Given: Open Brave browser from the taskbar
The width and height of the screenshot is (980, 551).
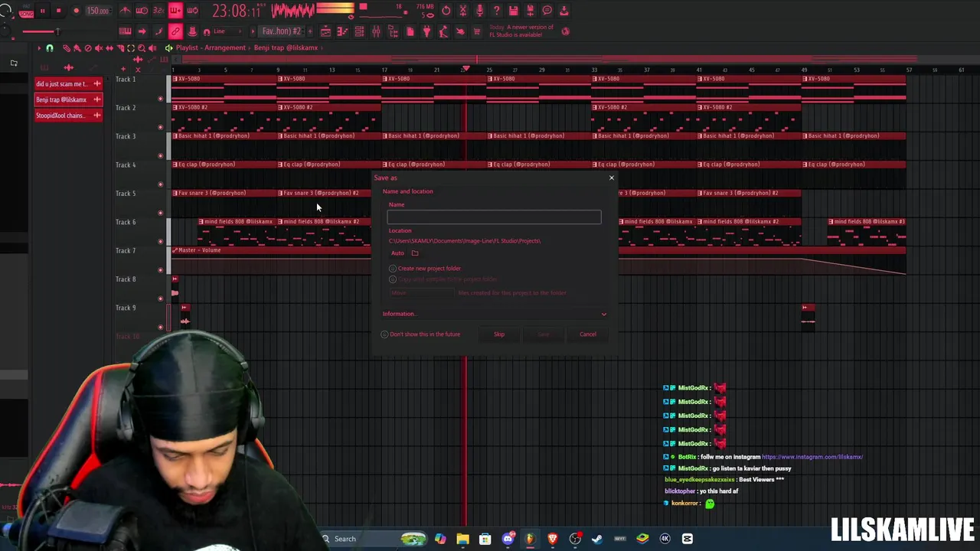Looking at the screenshot, I should (x=552, y=539).
